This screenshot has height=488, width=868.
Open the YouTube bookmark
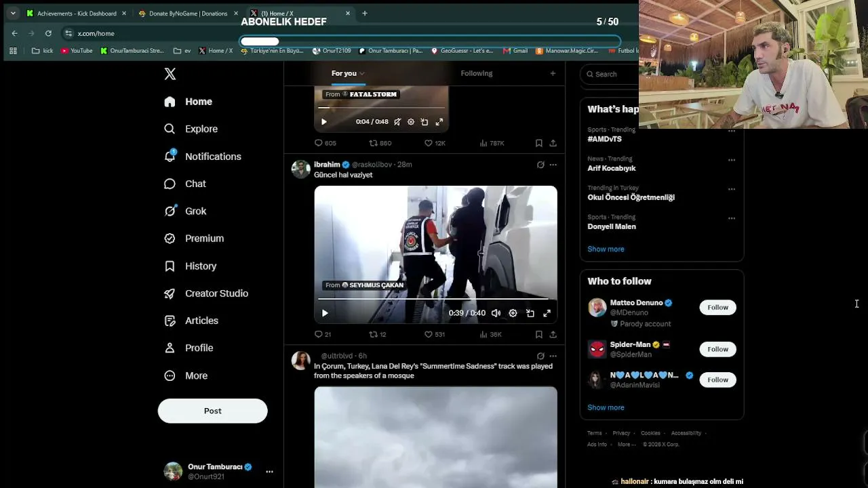(77, 51)
